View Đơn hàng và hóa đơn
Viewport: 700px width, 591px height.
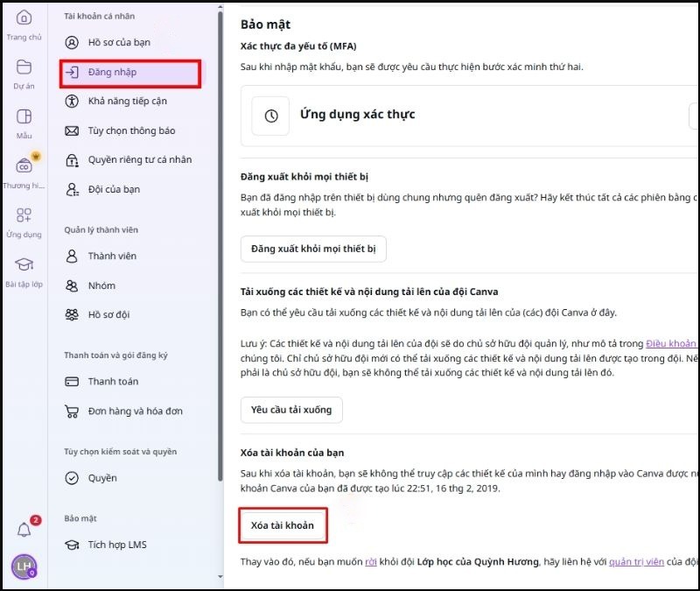point(136,411)
